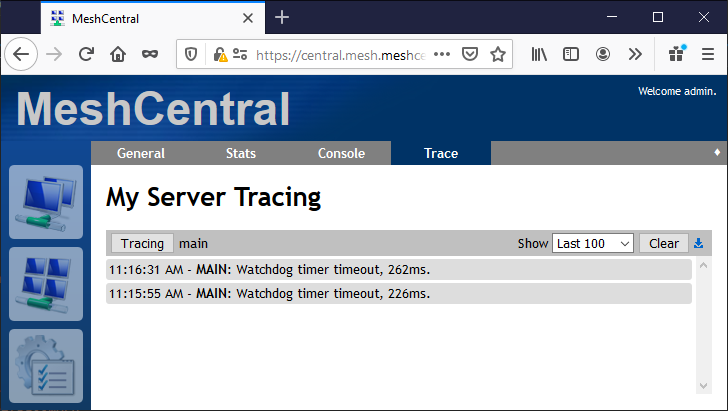Viewport: 728px width, 411px height.
Task: Open page actions three-dot menu
Action: (x=442, y=54)
